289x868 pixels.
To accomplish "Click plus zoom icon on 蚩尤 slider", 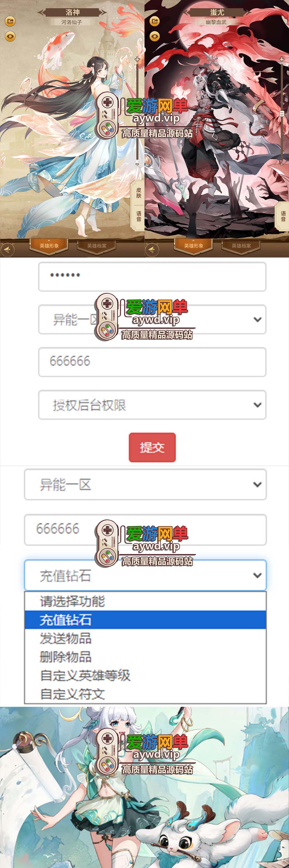I will tap(282, 59).
